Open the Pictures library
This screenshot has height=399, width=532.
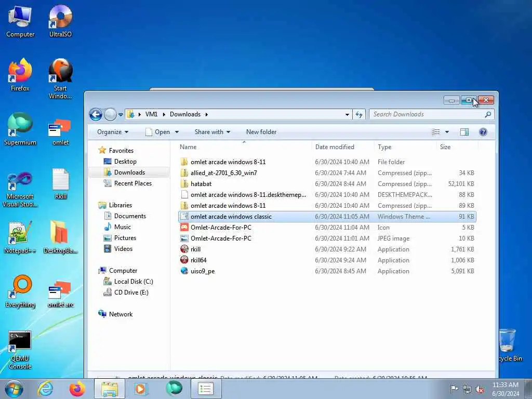point(125,238)
